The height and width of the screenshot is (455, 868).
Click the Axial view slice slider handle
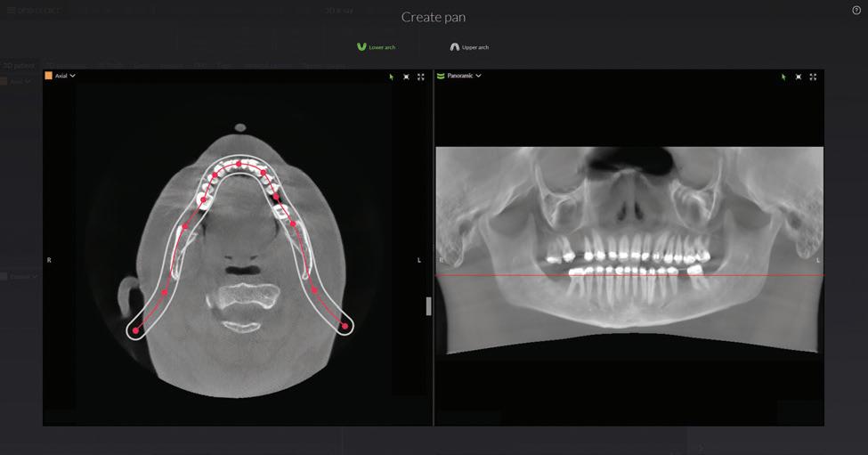point(428,306)
